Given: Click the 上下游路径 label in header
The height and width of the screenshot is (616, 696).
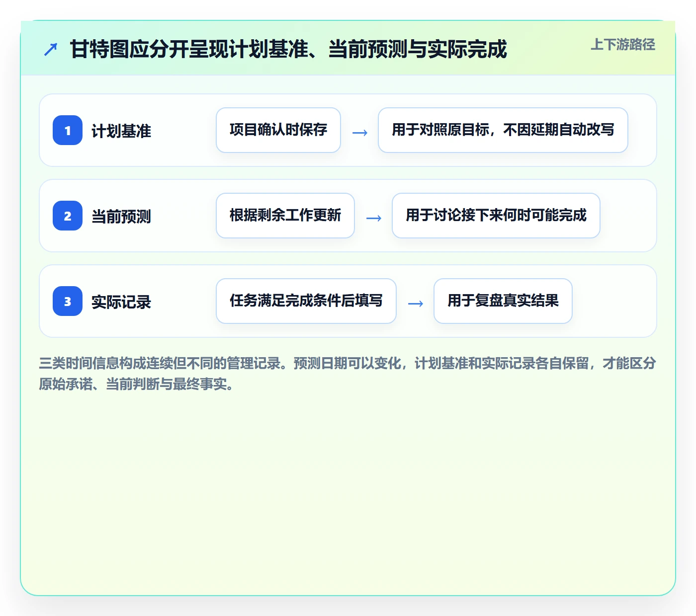Looking at the screenshot, I should 623,45.
